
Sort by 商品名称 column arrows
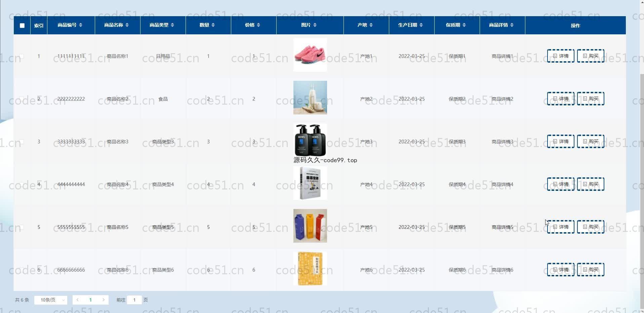tap(127, 25)
